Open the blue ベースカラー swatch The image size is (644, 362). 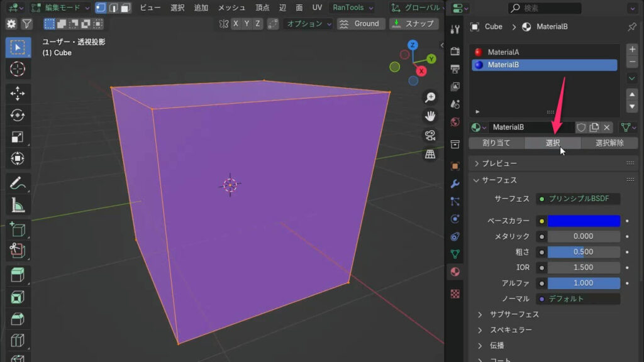point(584,221)
